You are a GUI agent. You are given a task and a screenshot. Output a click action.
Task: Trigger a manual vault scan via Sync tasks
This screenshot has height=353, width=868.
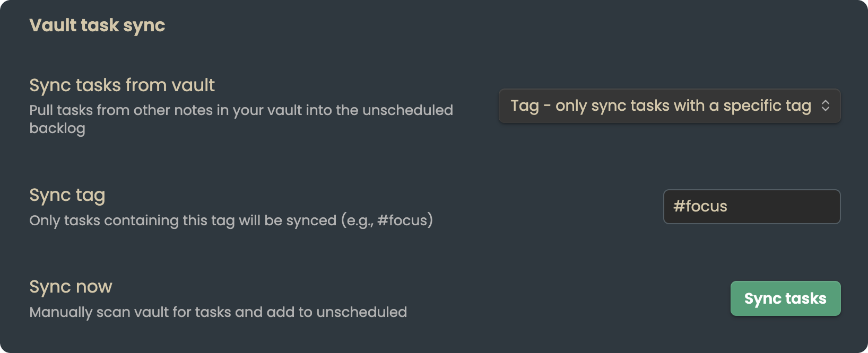(785, 298)
